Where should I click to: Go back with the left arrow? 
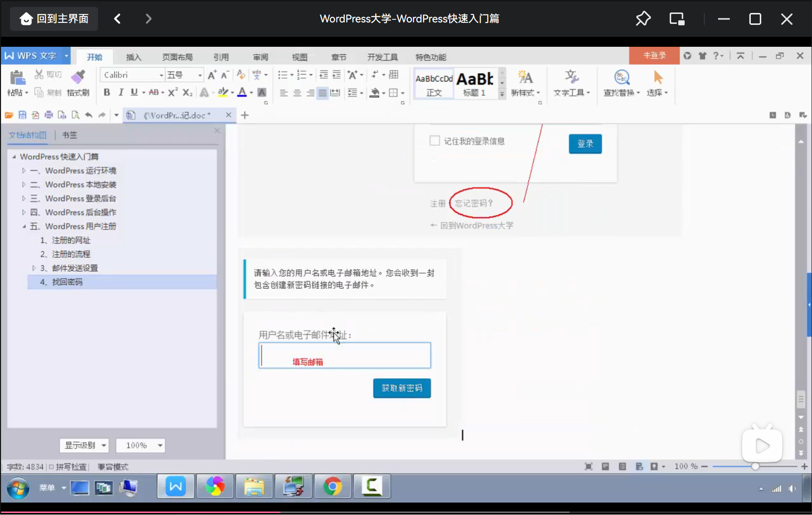click(117, 19)
